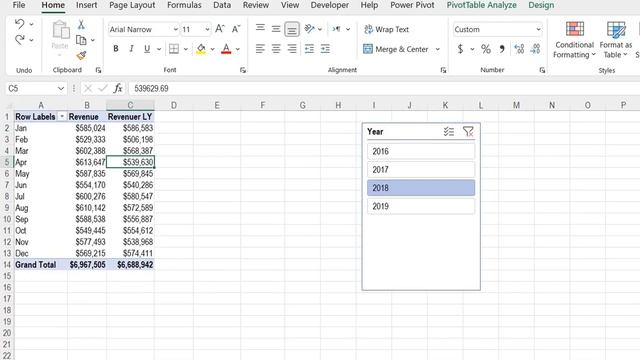
Task: Open the font name Arial Narrow dropdown
Action: 176,29
